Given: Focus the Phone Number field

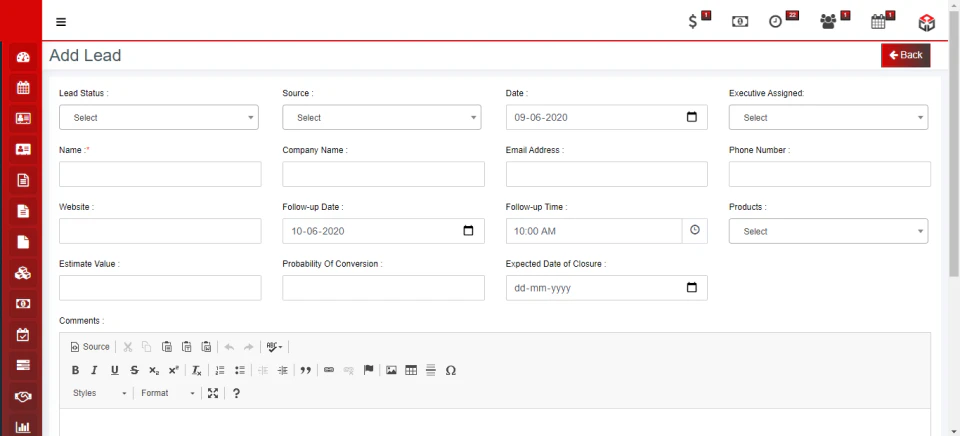Looking at the screenshot, I should coord(830,174).
